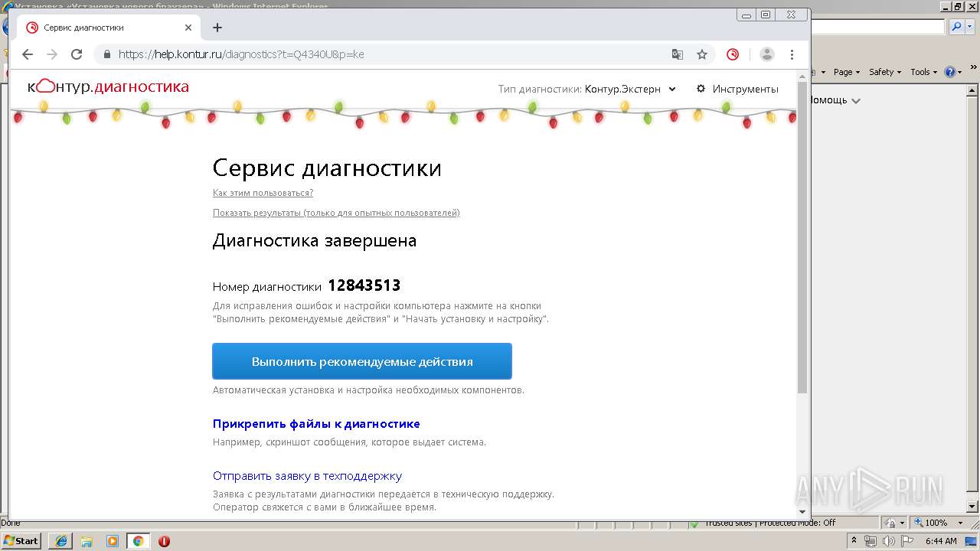The image size is (980, 551).
Task: Expand IE search provider dropdown arrow
Action: click(x=969, y=27)
